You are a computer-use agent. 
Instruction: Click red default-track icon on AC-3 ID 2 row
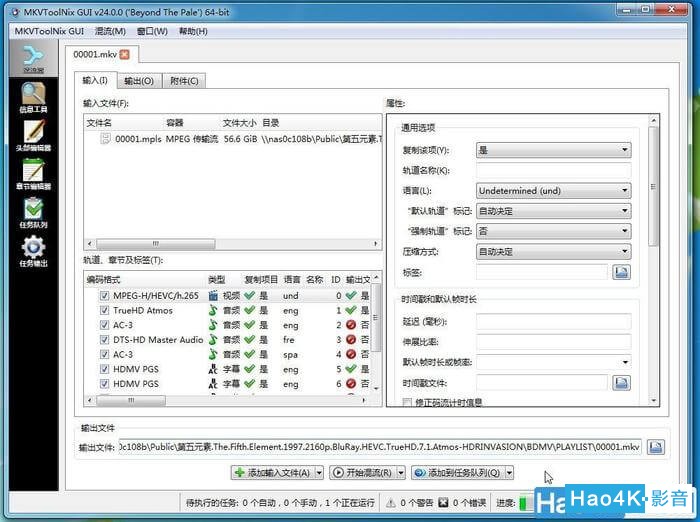pos(351,325)
